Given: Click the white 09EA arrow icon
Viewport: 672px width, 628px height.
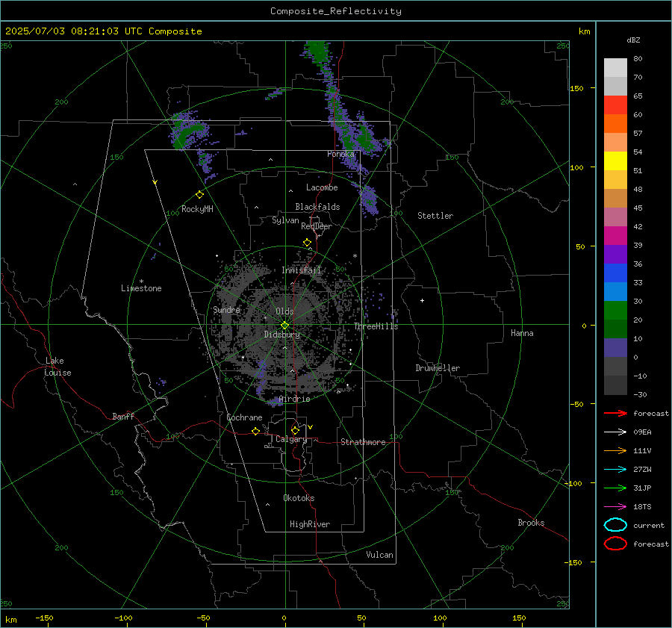Looking at the screenshot, I should [x=615, y=432].
